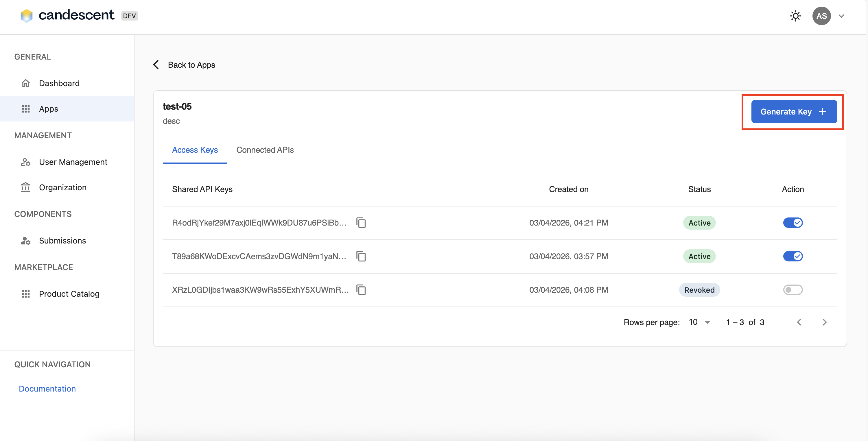Go to next page of keys
The height and width of the screenshot is (441, 868).
[x=824, y=322]
